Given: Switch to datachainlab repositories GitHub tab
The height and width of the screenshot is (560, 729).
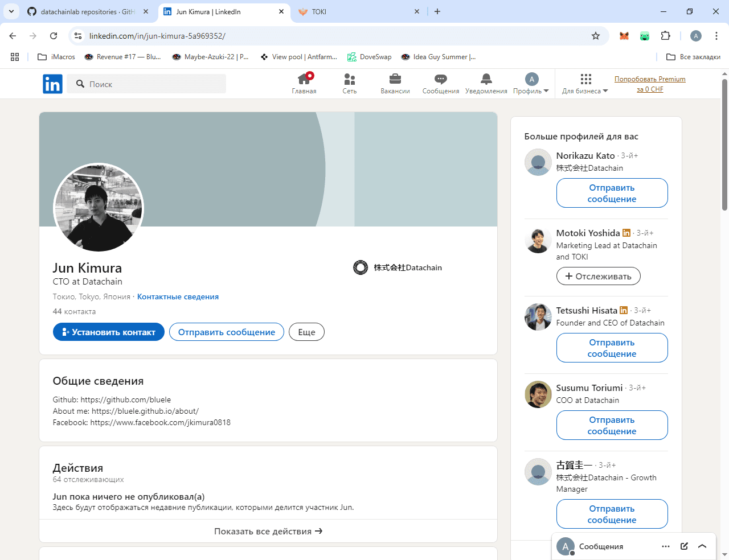Looking at the screenshot, I should [88, 11].
